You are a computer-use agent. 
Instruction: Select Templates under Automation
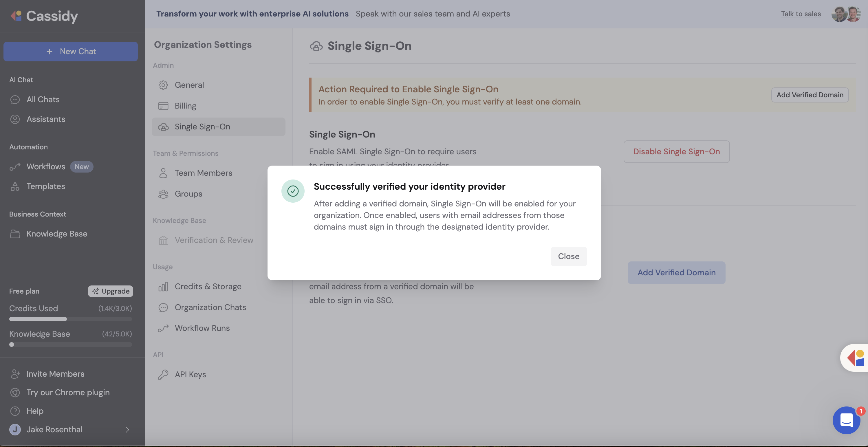[x=46, y=186]
